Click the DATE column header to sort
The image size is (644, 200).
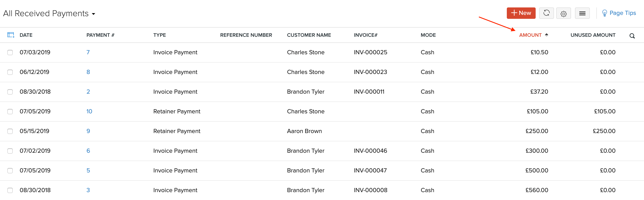26,35
